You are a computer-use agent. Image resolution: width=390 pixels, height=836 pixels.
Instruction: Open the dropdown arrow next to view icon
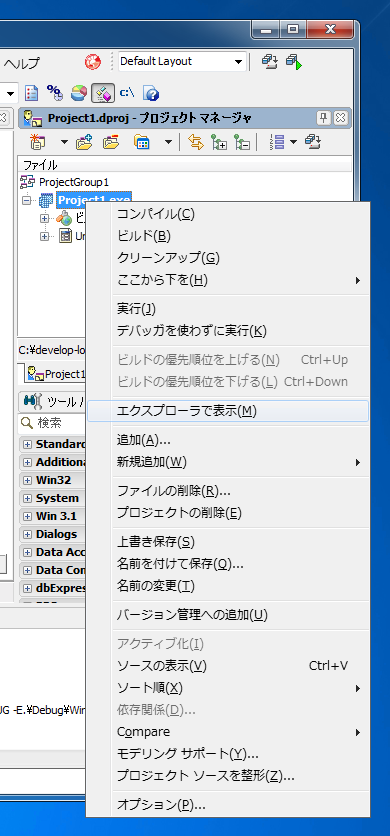pos(168,142)
